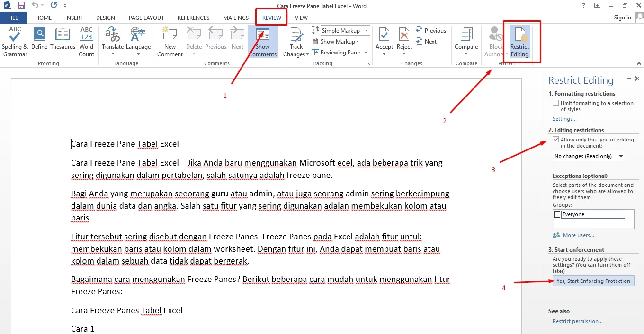
Task: Close the Restrict Editing pane
Action: [x=637, y=79]
